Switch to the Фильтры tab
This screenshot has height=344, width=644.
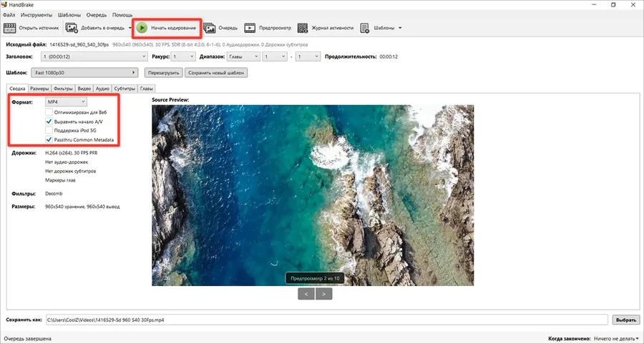coord(63,88)
